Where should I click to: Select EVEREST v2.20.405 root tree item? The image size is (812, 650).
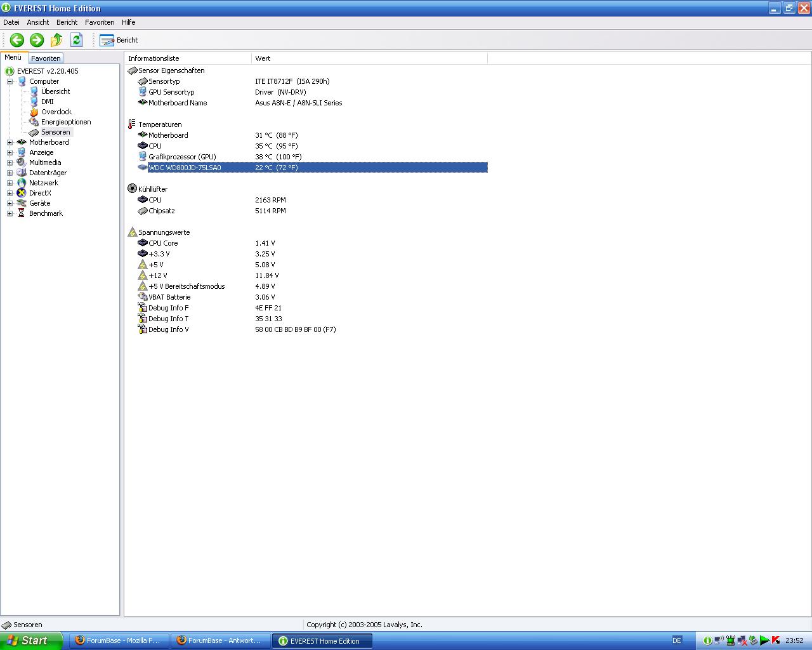point(48,71)
